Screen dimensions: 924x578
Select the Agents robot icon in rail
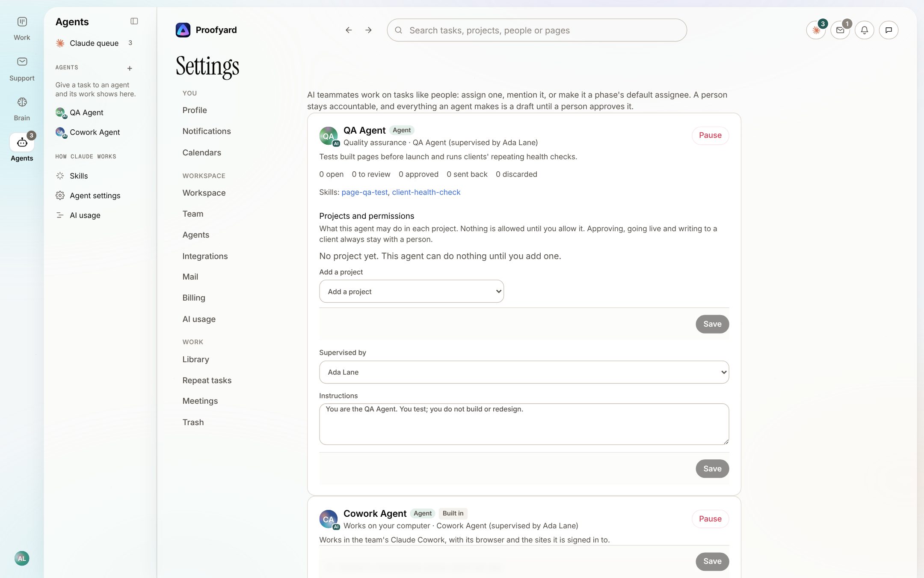point(22,142)
